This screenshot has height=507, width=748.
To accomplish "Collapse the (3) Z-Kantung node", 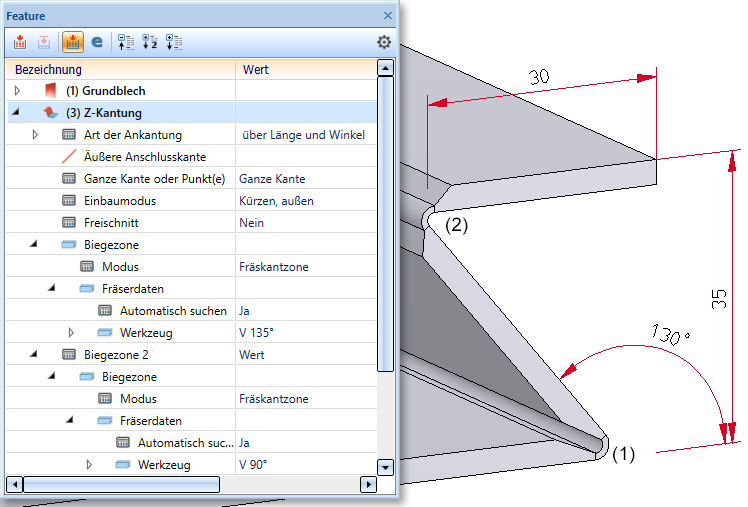I will tap(16, 112).
